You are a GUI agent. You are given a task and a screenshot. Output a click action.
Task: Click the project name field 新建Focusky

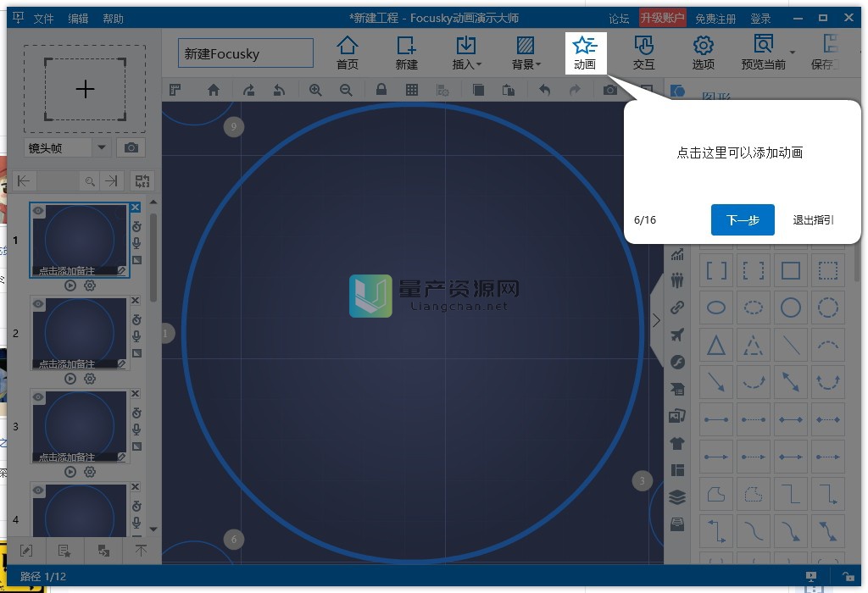click(245, 53)
